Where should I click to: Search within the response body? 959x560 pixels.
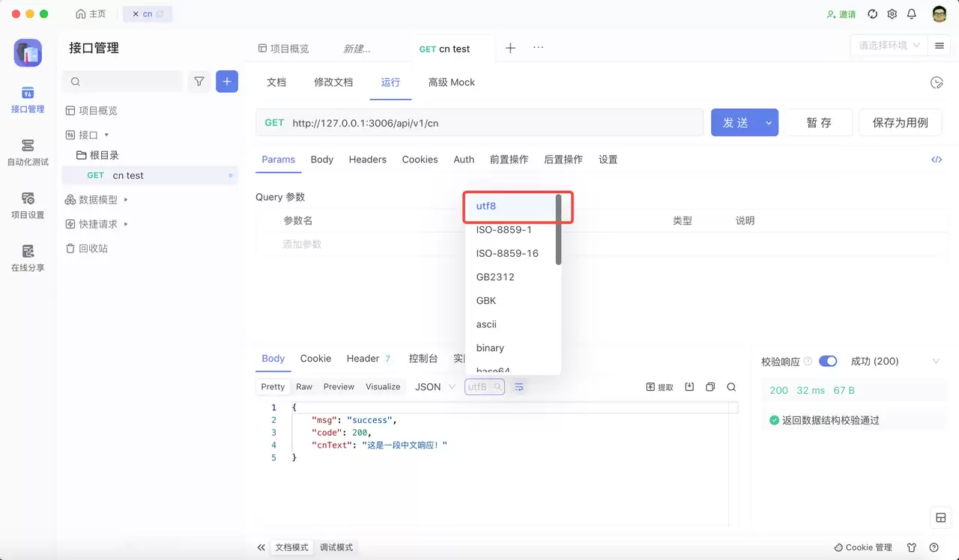(x=731, y=387)
